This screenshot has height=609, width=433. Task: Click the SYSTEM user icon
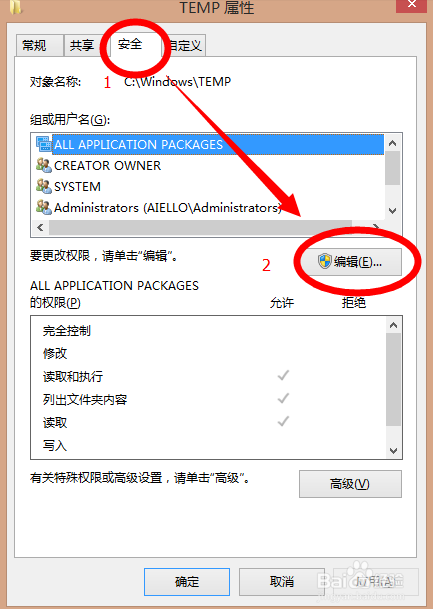point(43,186)
